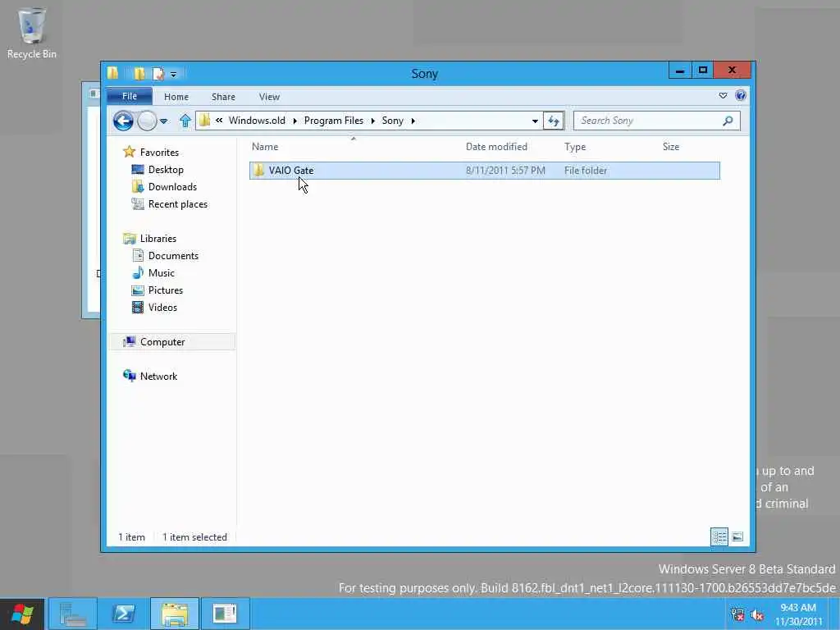This screenshot has width=840, height=630.
Task: Open Recycle Bin on desktop
Action: pyautogui.click(x=32, y=33)
